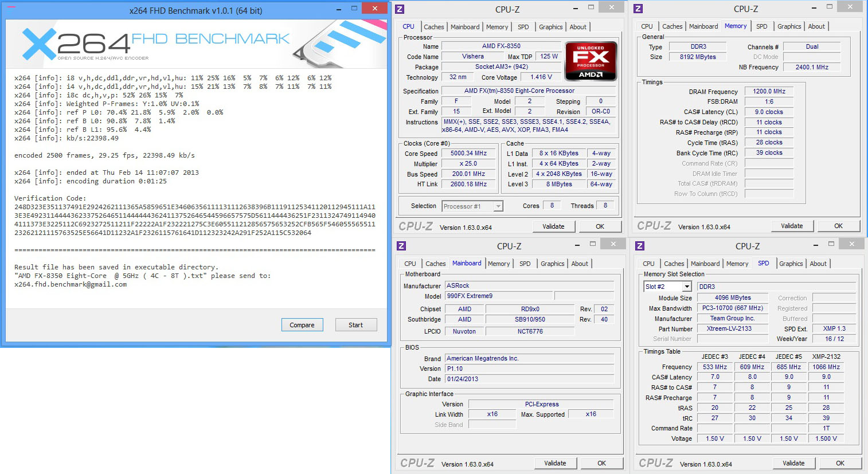
Task: Go to Graphics tab in the CPU-Z processor window
Action: pos(551,27)
